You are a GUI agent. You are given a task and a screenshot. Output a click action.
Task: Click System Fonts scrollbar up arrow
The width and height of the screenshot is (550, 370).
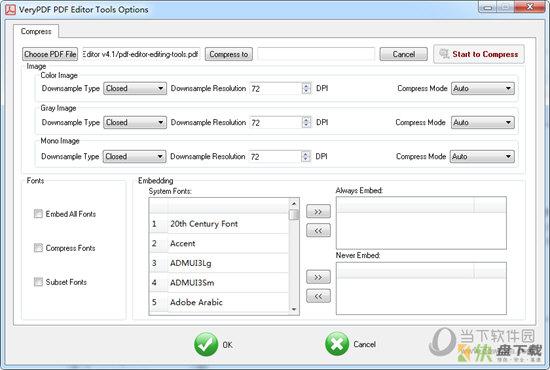pos(294,203)
